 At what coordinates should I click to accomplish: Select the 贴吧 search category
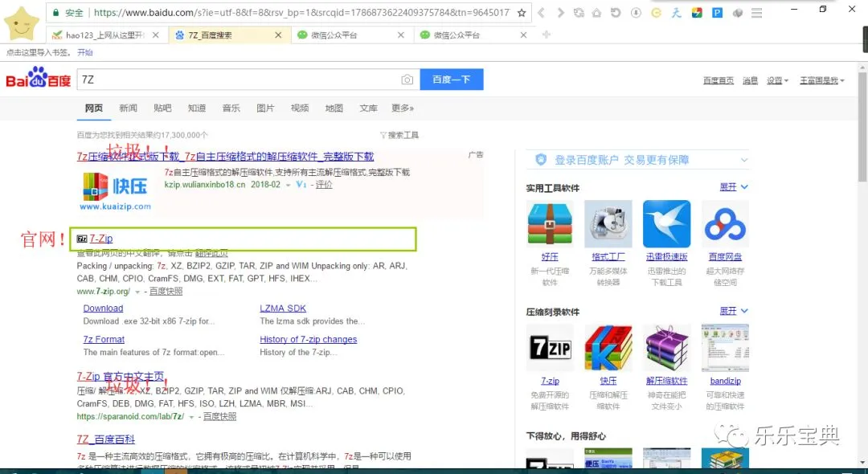pyautogui.click(x=162, y=108)
